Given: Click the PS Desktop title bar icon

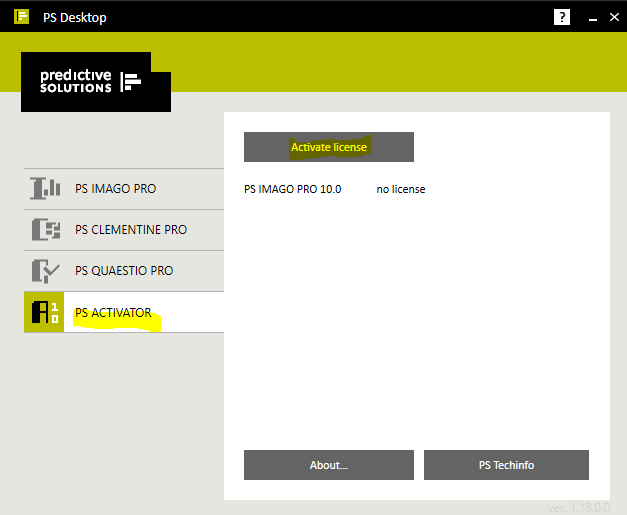Looking at the screenshot, I should (x=22, y=17).
